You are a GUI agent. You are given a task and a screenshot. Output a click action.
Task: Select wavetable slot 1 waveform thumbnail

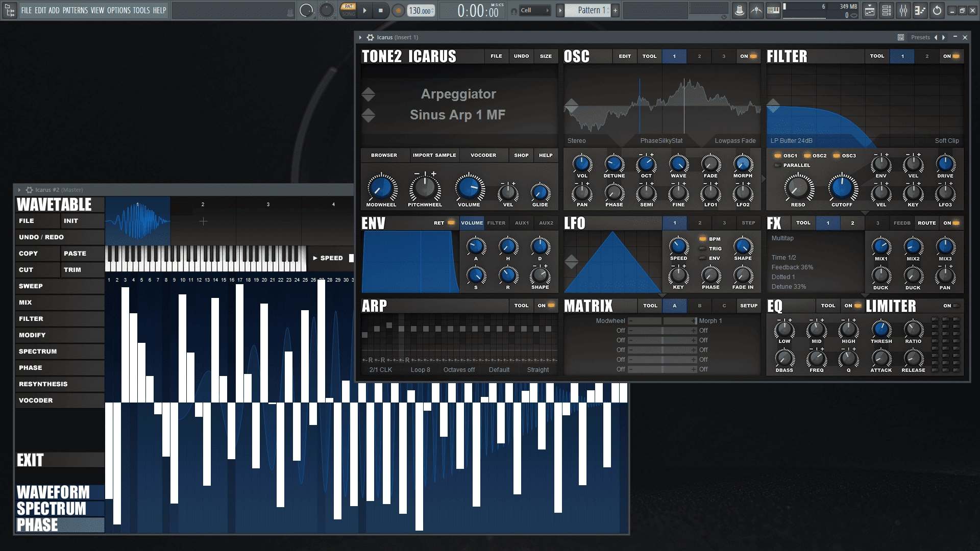coord(138,221)
